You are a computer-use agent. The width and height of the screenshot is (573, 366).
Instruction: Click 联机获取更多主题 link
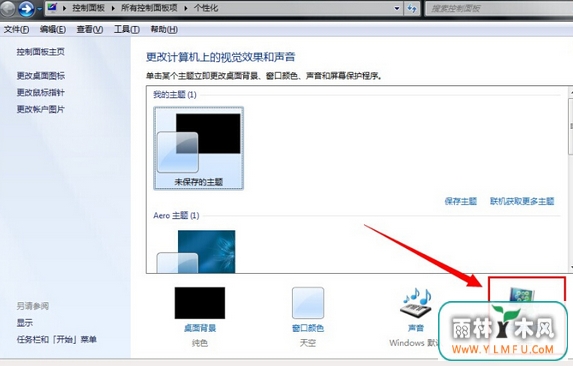pyautogui.click(x=522, y=201)
